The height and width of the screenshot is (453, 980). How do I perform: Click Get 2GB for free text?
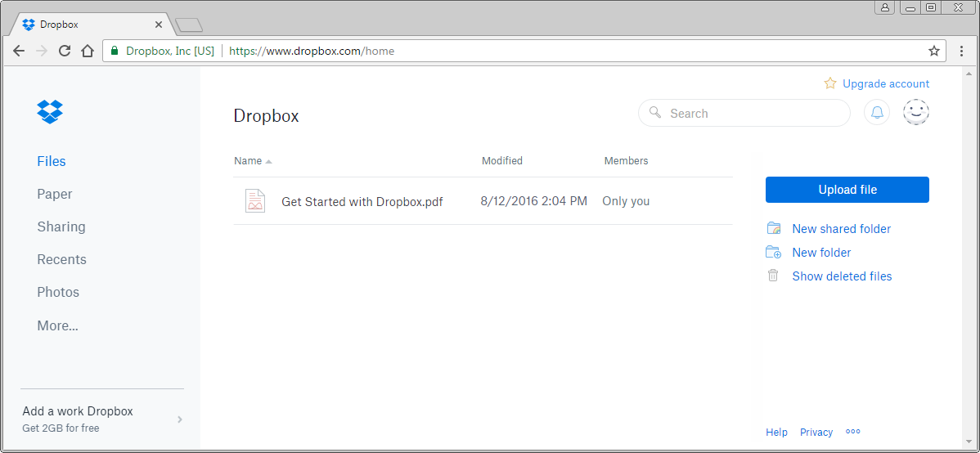(61, 428)
